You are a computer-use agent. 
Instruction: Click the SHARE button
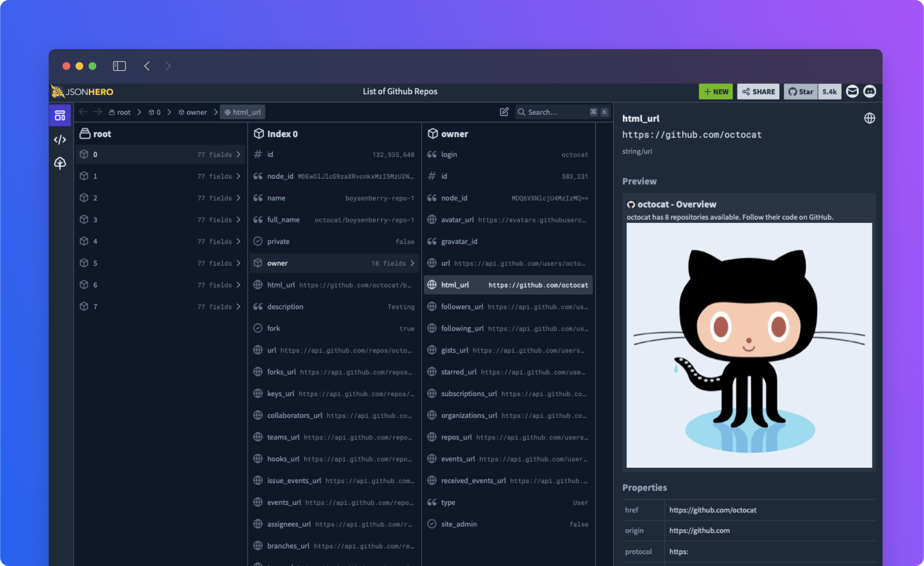pos(758,92)
